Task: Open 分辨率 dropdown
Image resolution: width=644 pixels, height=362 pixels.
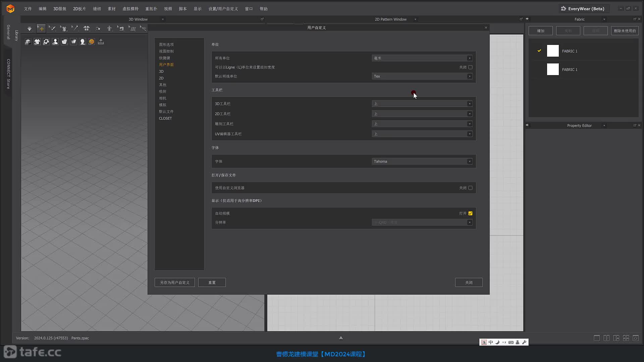Action: tap(422, 223)
